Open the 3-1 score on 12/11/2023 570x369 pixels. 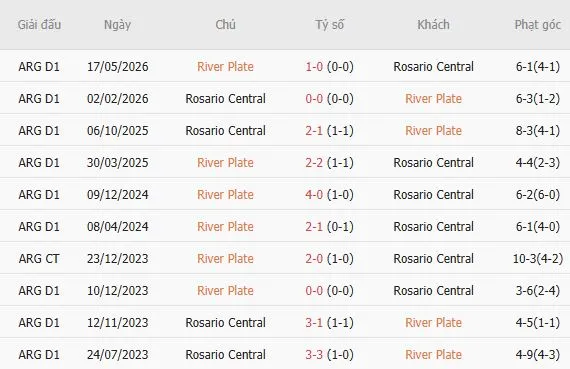[x=314, y=322]
